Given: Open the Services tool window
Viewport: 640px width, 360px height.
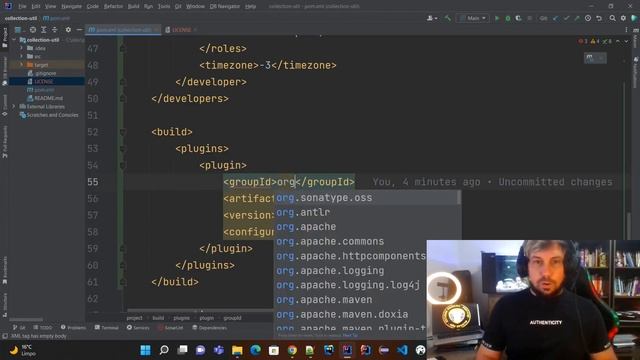Looking at the screenshot, I should point(138,327).
